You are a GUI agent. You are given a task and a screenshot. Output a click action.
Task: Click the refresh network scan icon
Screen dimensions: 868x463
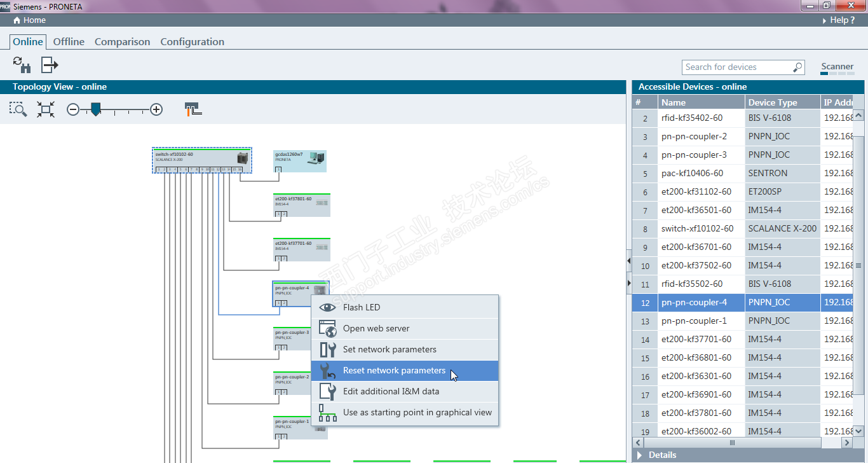[22, 64]
